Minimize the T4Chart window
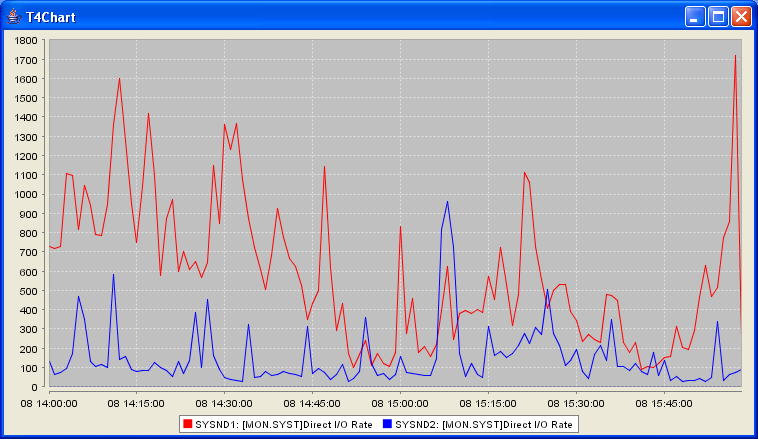 695,17
